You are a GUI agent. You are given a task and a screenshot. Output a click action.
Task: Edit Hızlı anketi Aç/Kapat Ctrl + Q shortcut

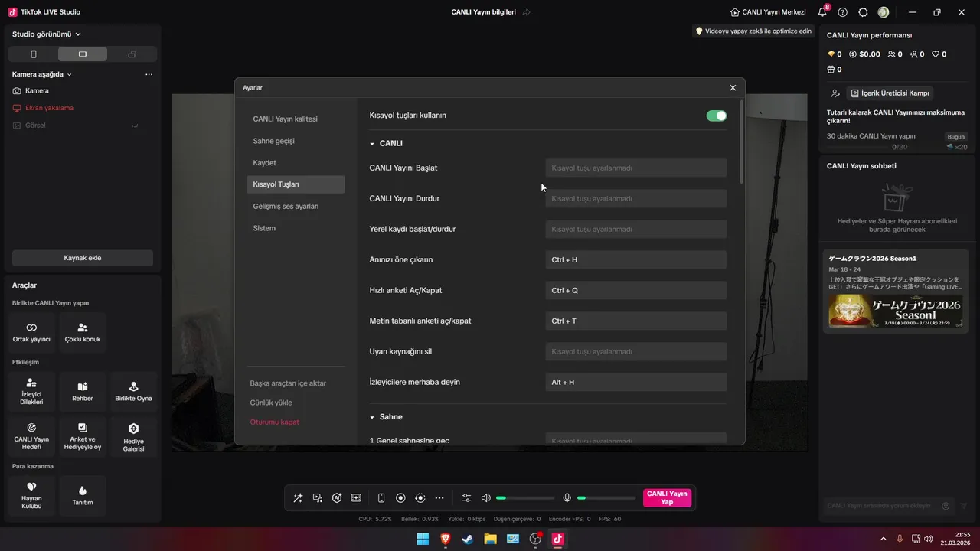point(636,290)
